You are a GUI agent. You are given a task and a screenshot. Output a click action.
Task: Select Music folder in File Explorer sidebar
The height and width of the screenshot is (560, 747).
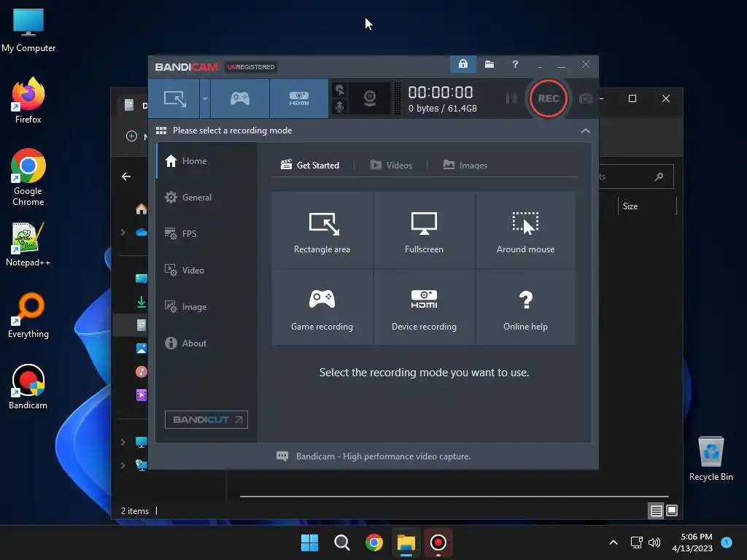click(x=141, y=371)
